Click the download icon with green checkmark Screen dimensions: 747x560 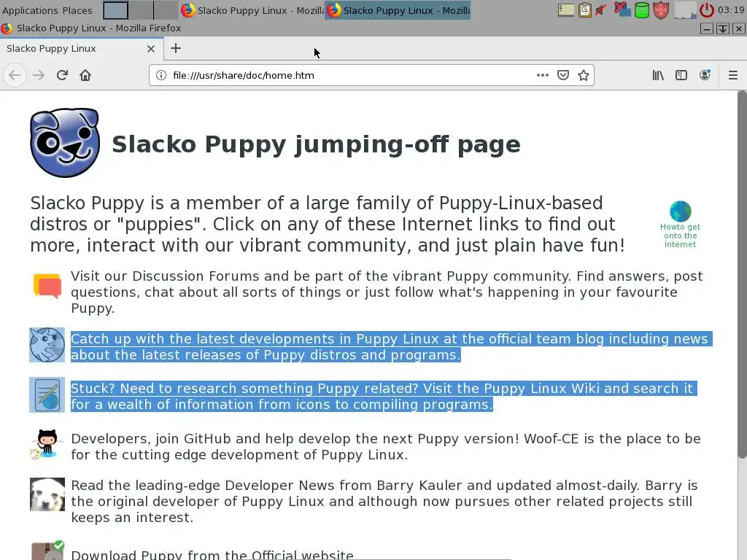click(x=47, y=551)
